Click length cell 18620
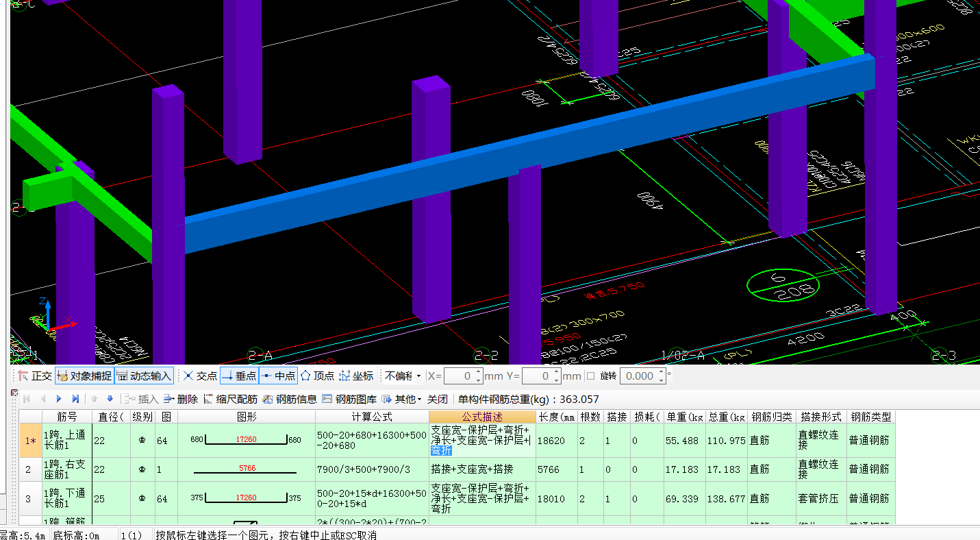 click(x=557, y=441)
